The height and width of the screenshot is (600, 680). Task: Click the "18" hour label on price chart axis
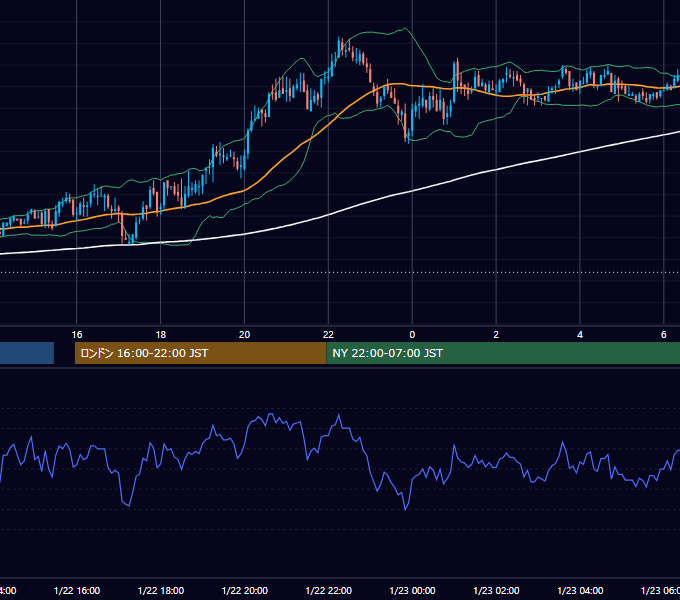coord(161,335)
